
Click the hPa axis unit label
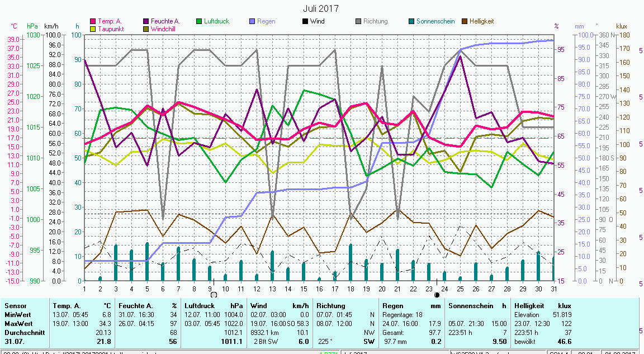click(x=32, y=26)
